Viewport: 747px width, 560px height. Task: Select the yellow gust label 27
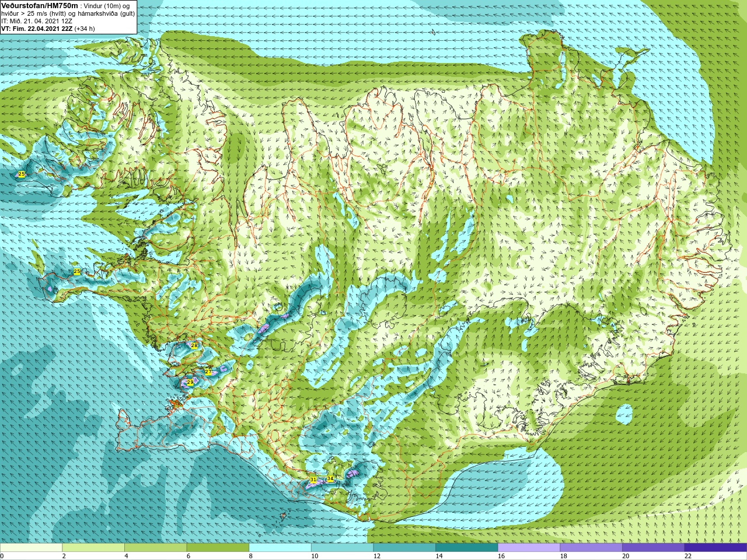tap(208, 372)
